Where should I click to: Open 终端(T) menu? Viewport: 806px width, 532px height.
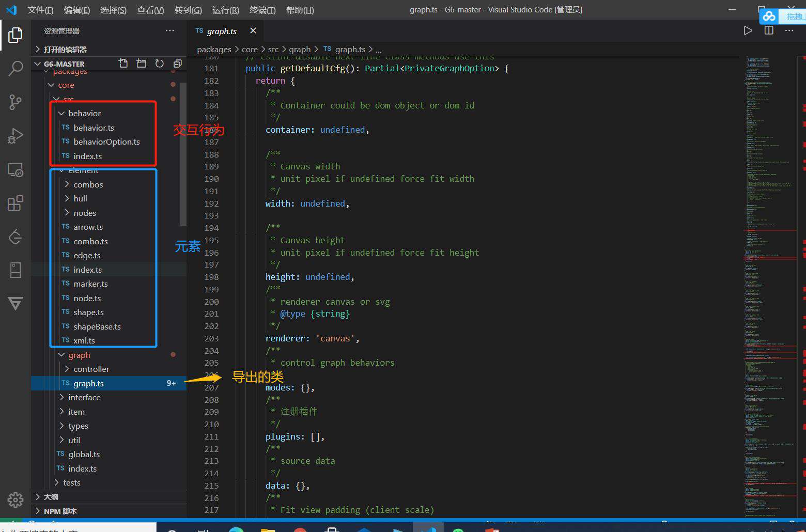(x=262, y=10)
